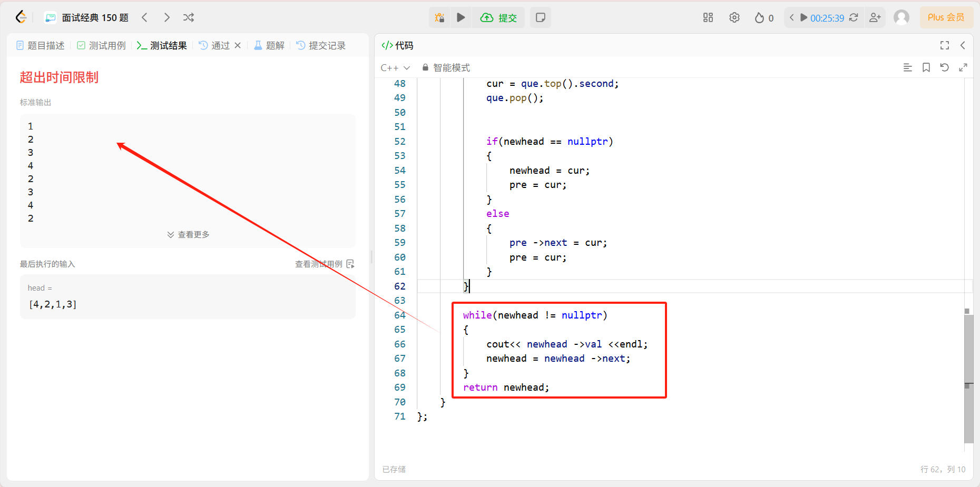
Task: Expand output with 查看更多
Action: pos(188,234)
